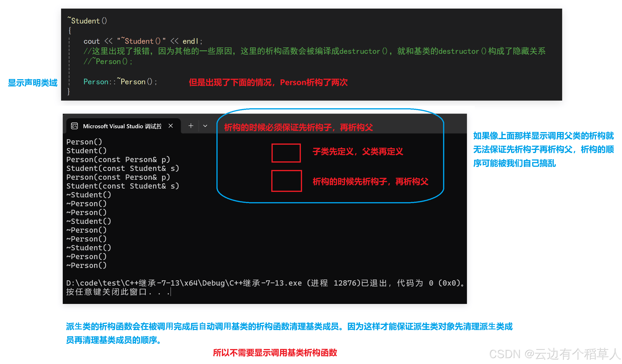Click the console exit path line "D:\code\test"

265,283
